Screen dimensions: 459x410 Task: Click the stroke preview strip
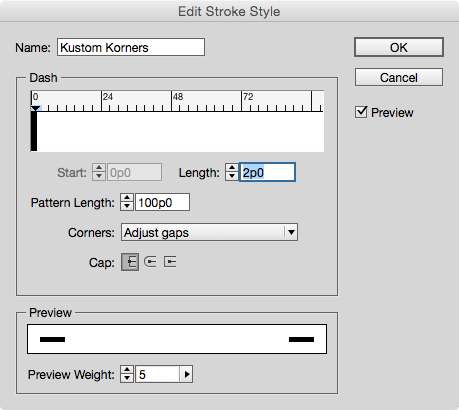(x=177, y=339)
